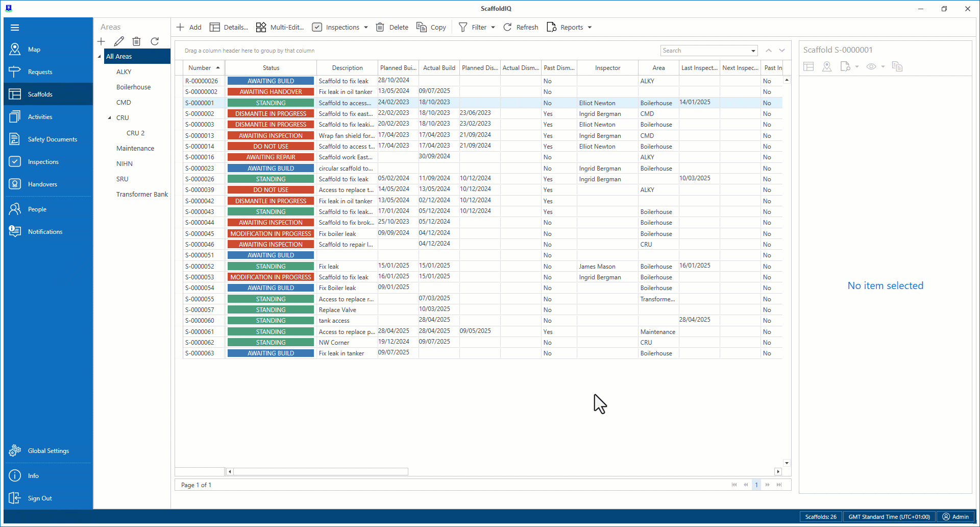Edit selected area with pencil icon
Viewport: 980px width, 527px height.
tap(119, 41)
